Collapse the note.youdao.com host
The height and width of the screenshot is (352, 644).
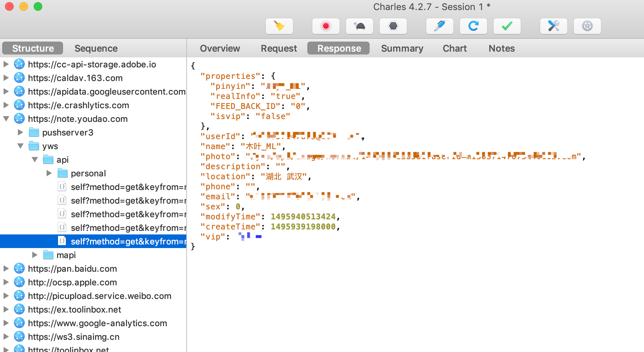point(6,119)
